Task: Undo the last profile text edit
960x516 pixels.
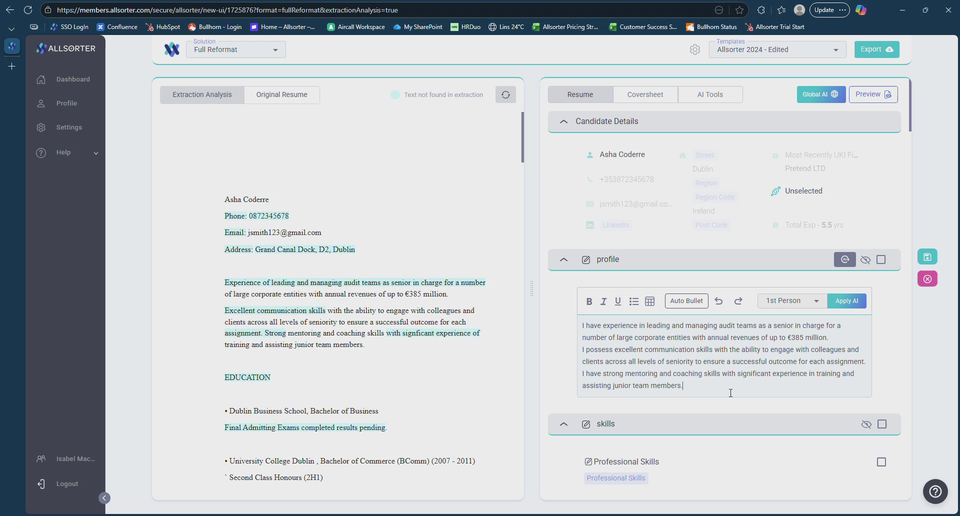Action: 718,301
